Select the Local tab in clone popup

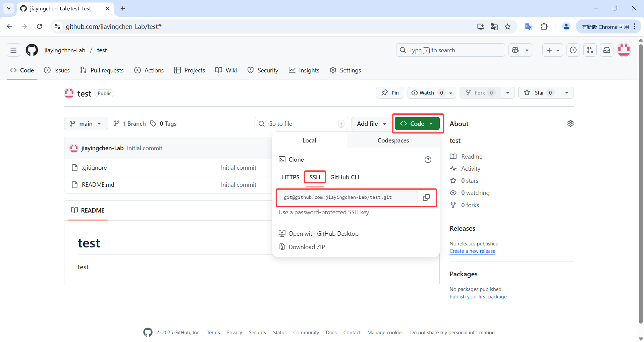(309, 140)
